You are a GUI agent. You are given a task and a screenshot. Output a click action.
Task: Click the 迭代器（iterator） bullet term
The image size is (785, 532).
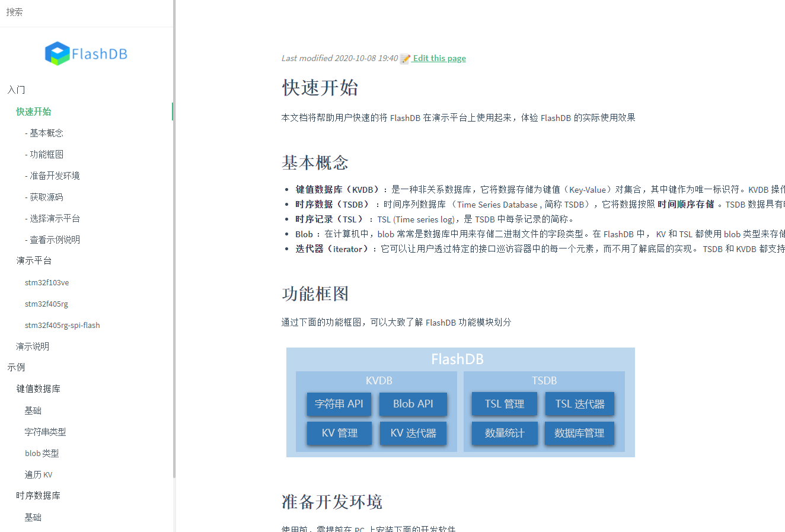pyautogui.click(x=332, y=249)
